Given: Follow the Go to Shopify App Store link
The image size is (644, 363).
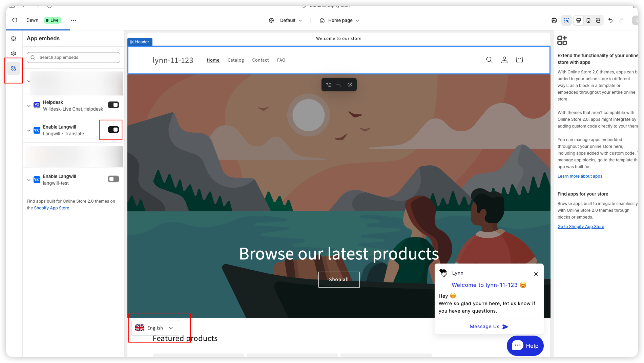Looking at the screenshot, I should coord(581,227).
